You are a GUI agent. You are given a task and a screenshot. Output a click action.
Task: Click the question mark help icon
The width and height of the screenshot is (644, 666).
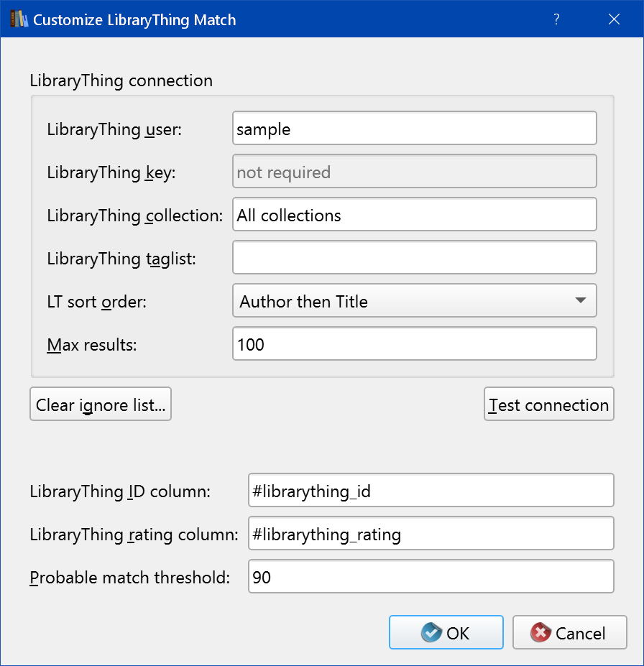point(556,20)
